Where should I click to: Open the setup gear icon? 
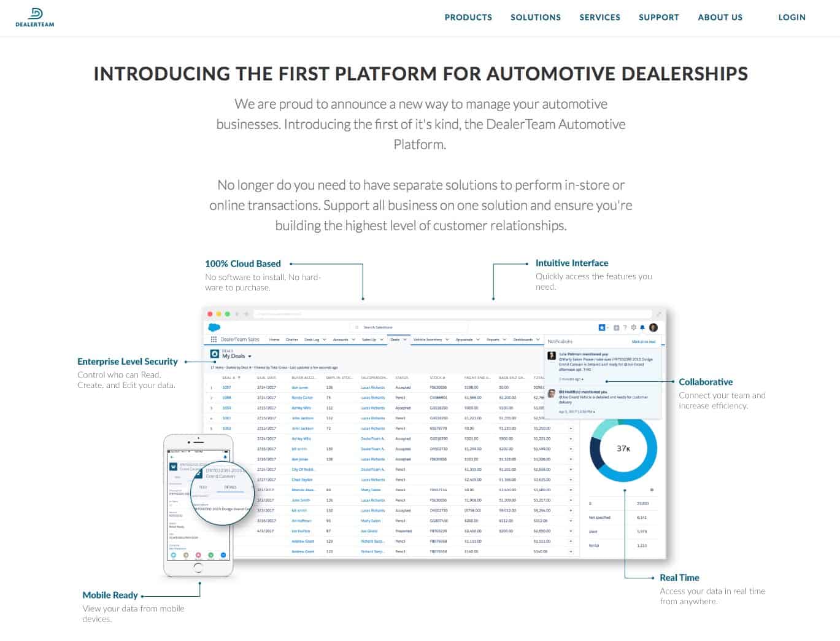tap(633, 327)
